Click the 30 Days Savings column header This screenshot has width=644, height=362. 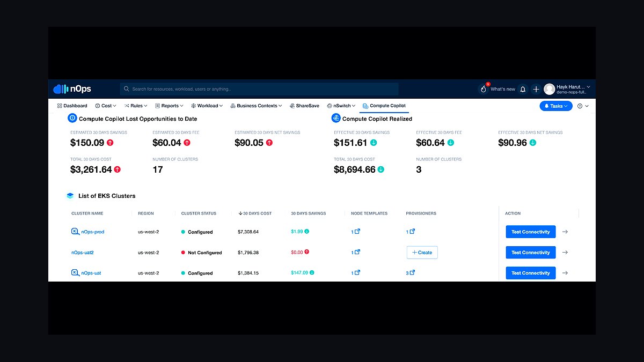pos(309,213)
